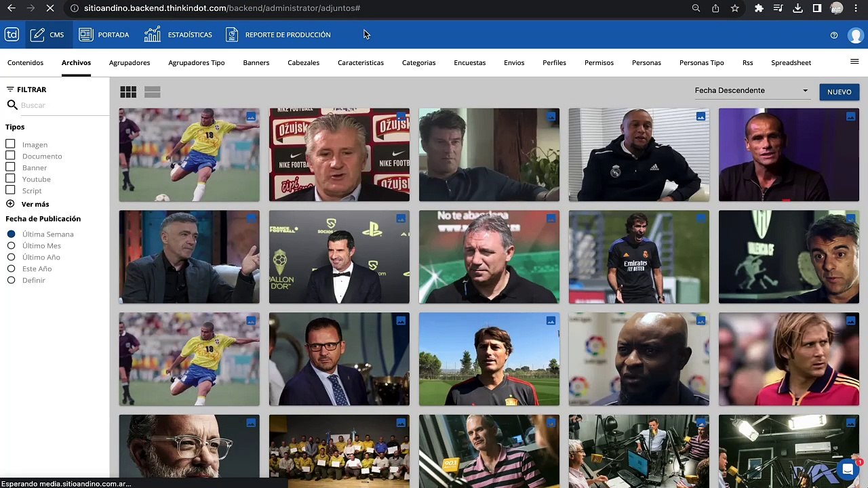Open the chat support widget
This screenshot has height=488, width=868.
point(848,469)
